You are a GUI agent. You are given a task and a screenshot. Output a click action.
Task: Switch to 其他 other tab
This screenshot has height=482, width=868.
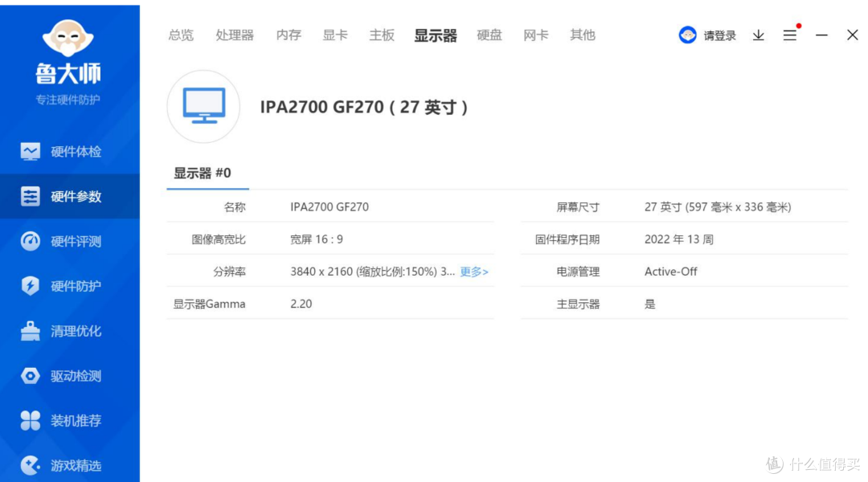pyautogui.click(x=583, y=35)
